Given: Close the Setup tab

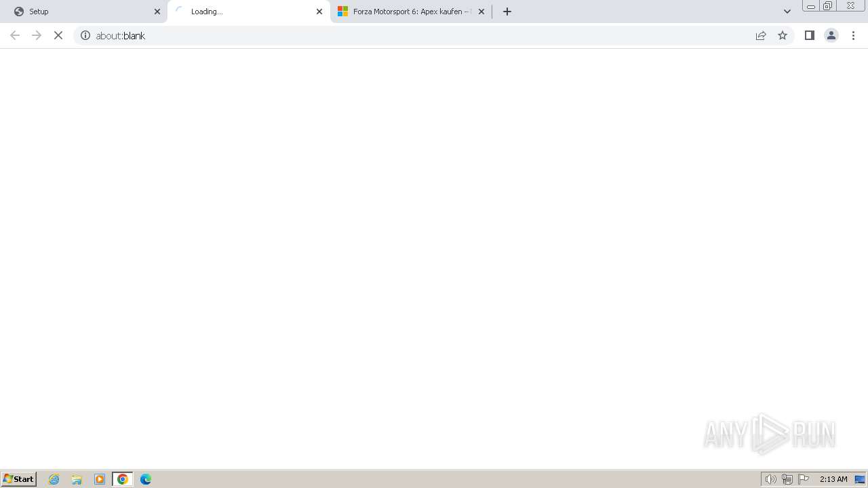Looking at the screenshot, I should pos(157,12).
